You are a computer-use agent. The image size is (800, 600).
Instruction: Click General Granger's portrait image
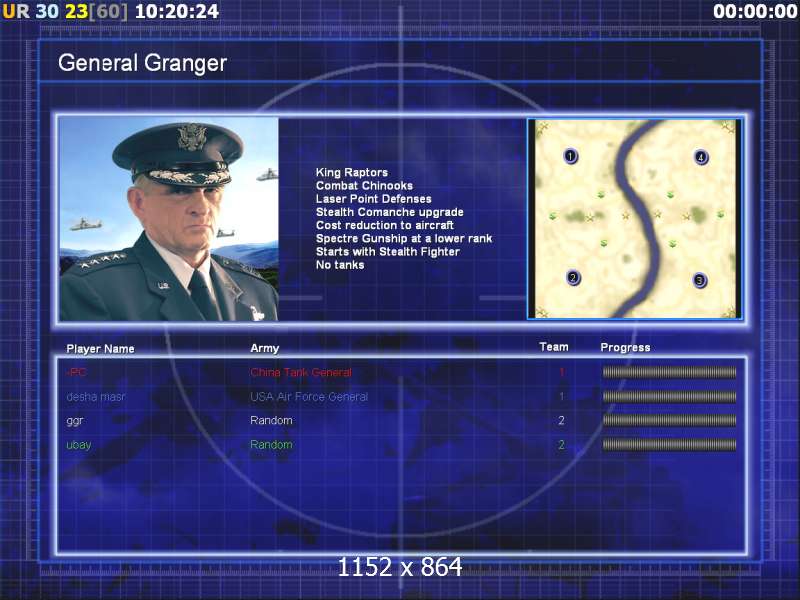pyautogui.click(x=169, y=219)
